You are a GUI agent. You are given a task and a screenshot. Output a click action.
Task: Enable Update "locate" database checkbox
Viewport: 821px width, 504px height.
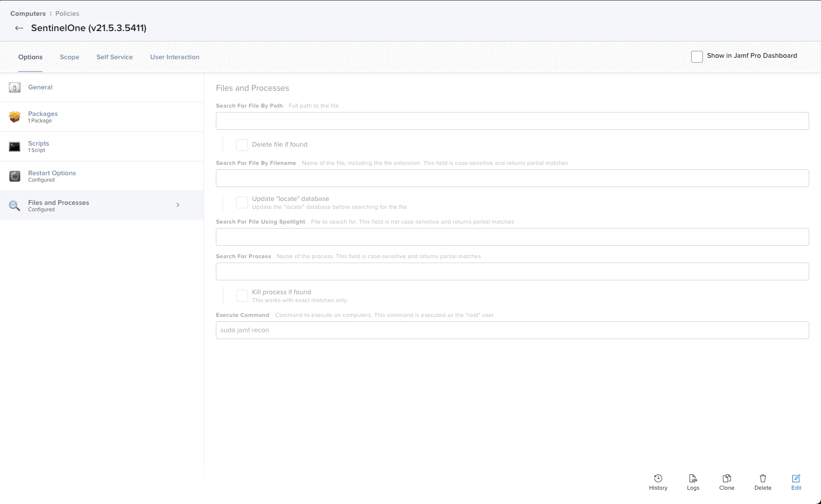(x=242, y=202)
